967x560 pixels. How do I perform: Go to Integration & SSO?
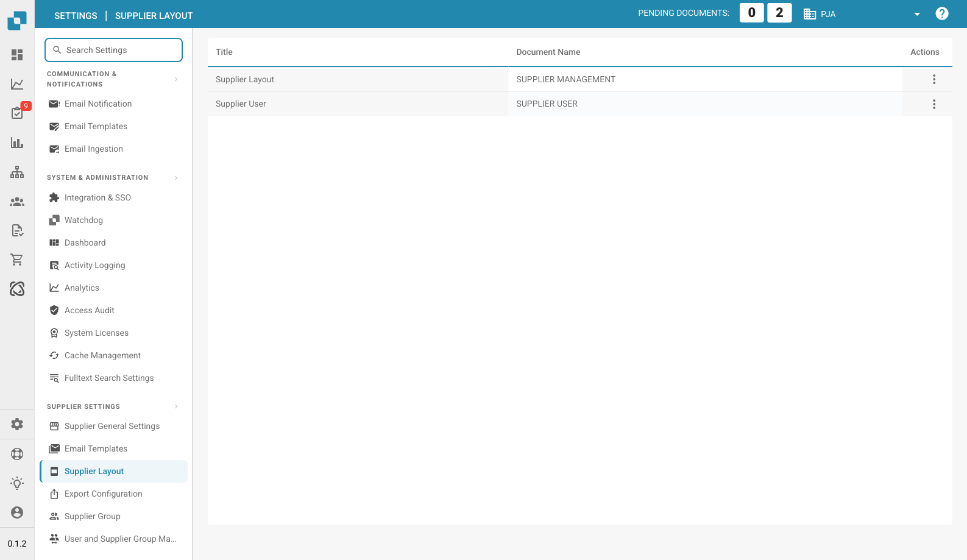point(113,197)
